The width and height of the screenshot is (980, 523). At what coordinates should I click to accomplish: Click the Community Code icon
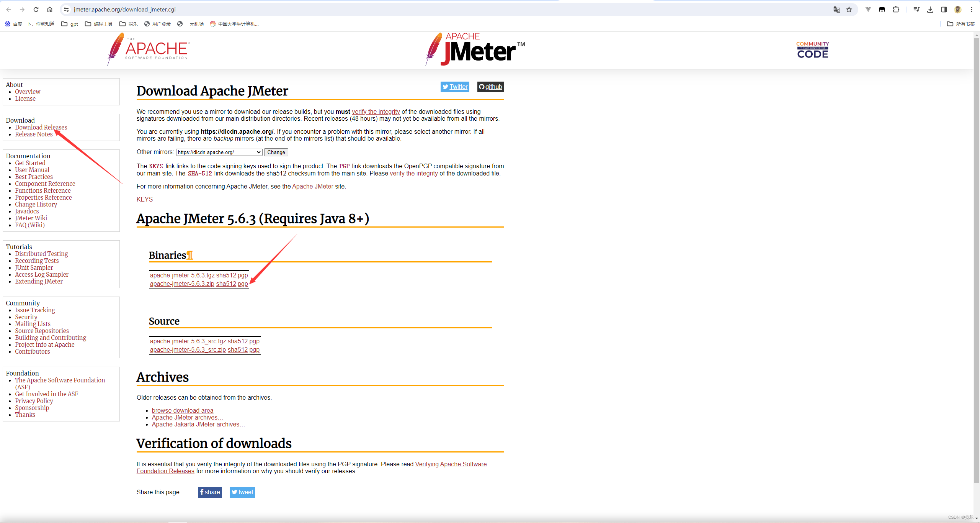[x=813, y=49]
